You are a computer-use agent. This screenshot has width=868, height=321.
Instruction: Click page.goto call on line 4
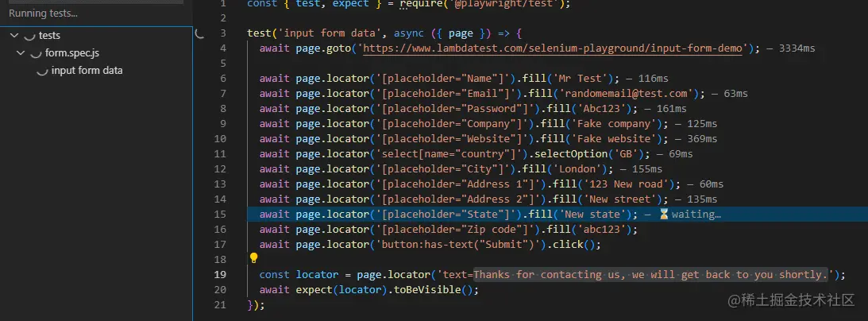[x=323, y=48]
